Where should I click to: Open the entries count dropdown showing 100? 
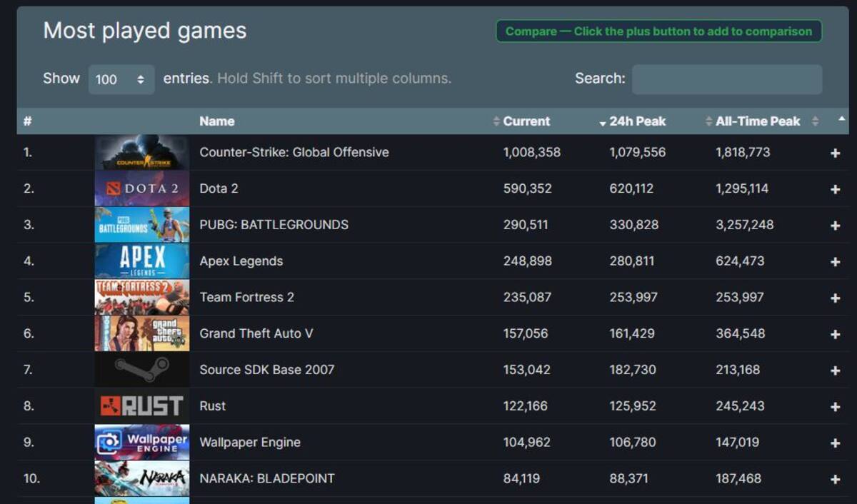tap(121, 79)
